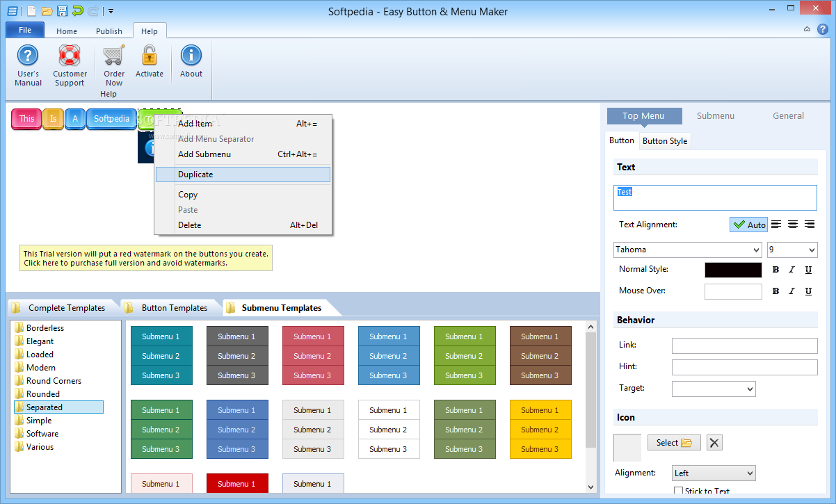836x504 pixels.
Task: Open the icon Alignment dropdown showing Left
Action: point(714,473)
